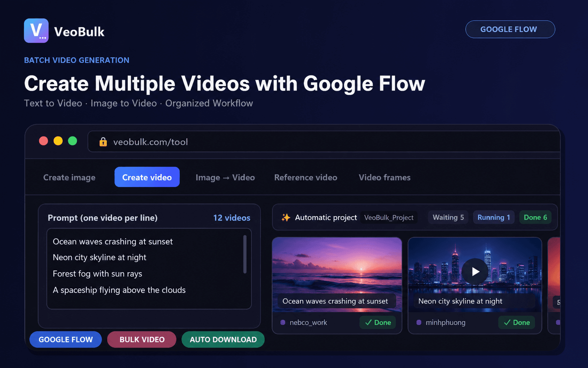Click the VeoBulk logo icon
Viewport: 588px width, 368px height.
(x=36, y=31)
